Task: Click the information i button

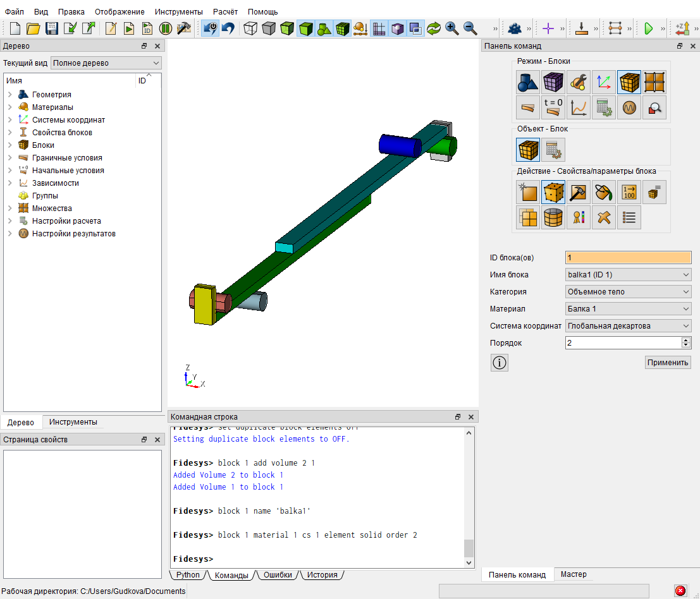Action: [x=499, y=363]
